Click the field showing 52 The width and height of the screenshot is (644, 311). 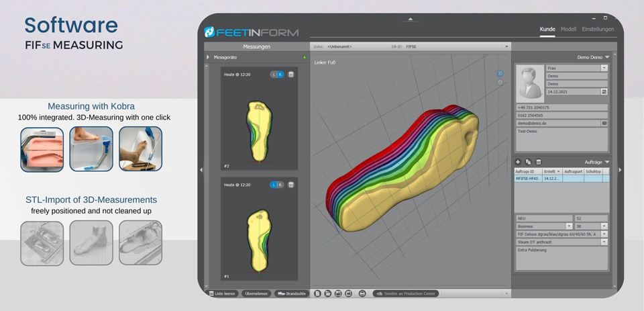[590, 218]
